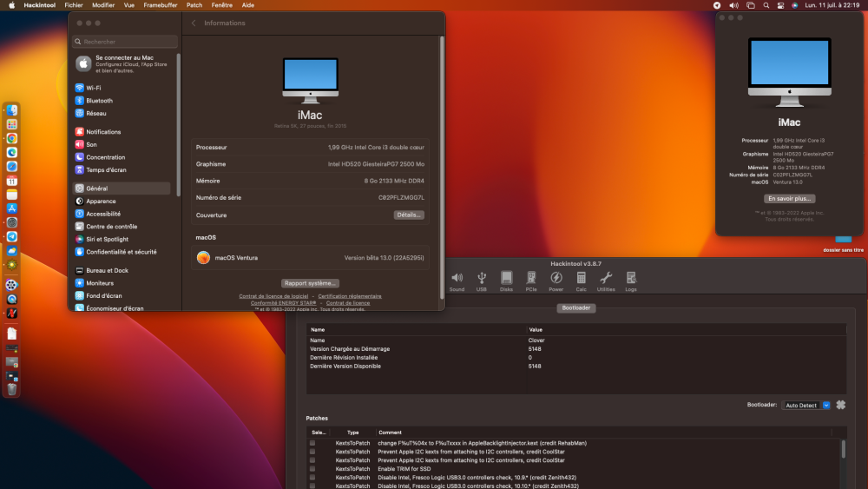
Task: Open the Calc tab in Hackintool toolbar
Action: pyautogui.click(x=581, y=281)
